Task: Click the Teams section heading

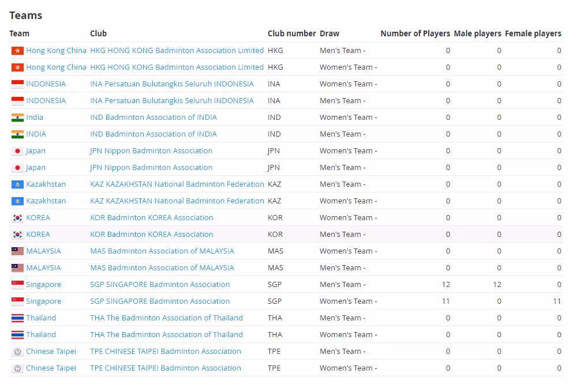Action: point(26,16)
